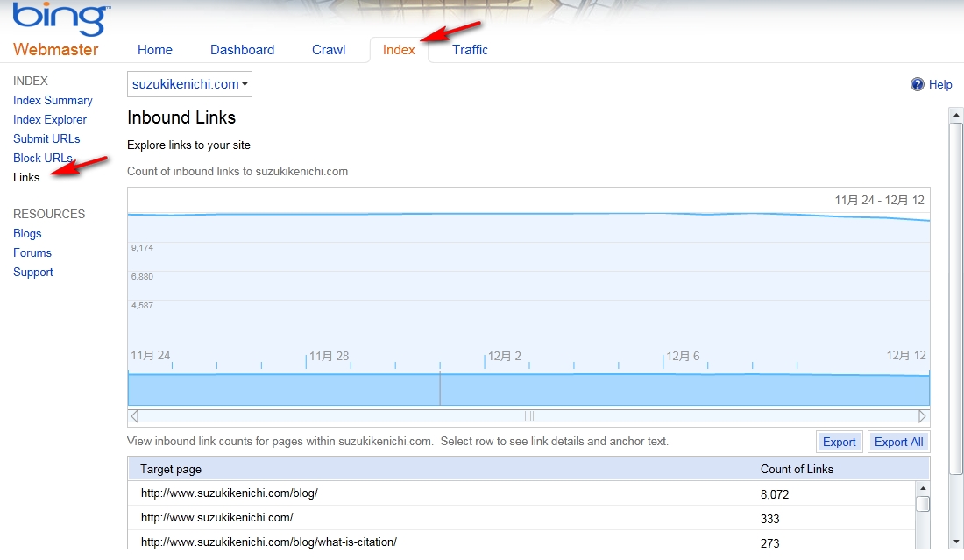Click the Help link

click(940, 84)
